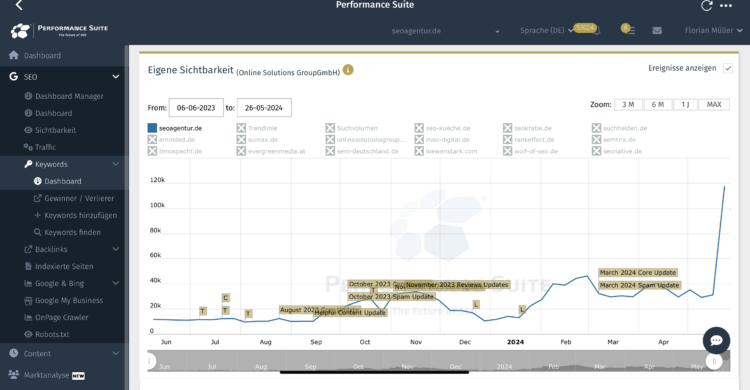Viewport: 750px width, 390px height.
Task: Select Gewinner / Verlierer menu item
Action: [79, 198]
